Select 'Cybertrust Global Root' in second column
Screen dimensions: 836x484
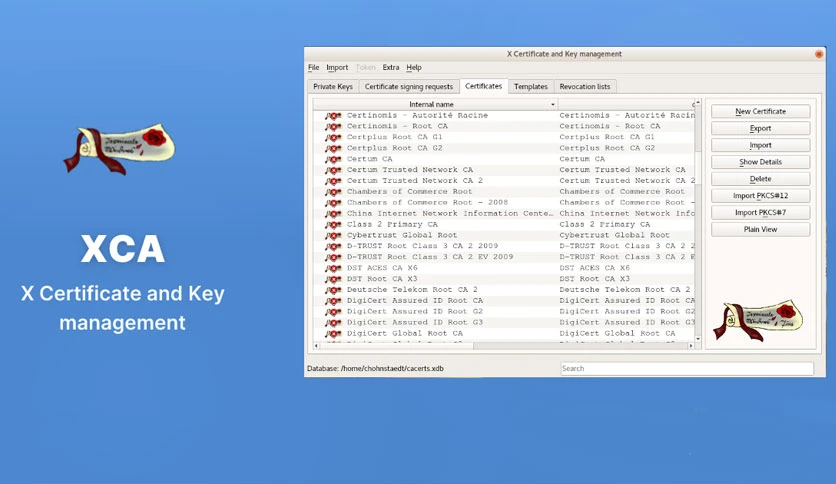click(614, 235)
